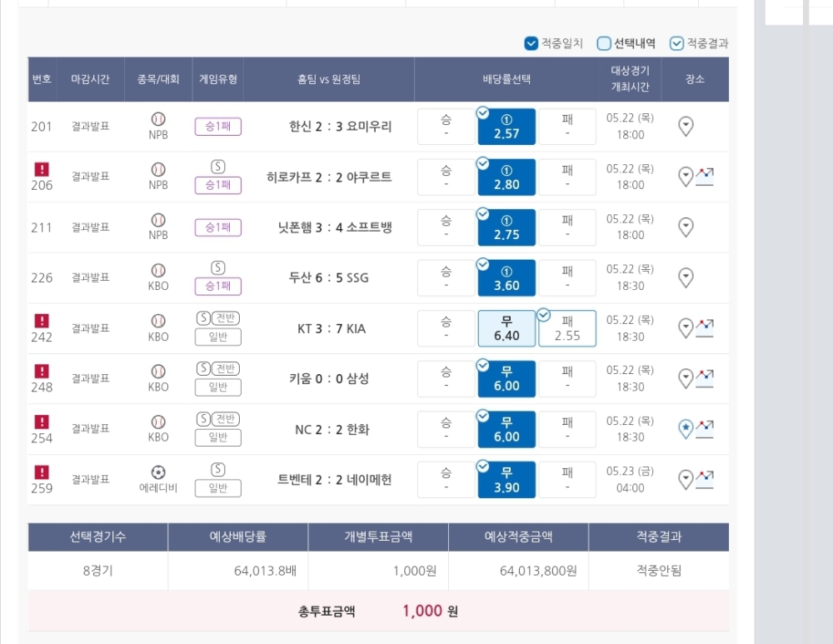
Task: Click 승 option for 한신 vs 요미우리
Action: pos(446,127)
